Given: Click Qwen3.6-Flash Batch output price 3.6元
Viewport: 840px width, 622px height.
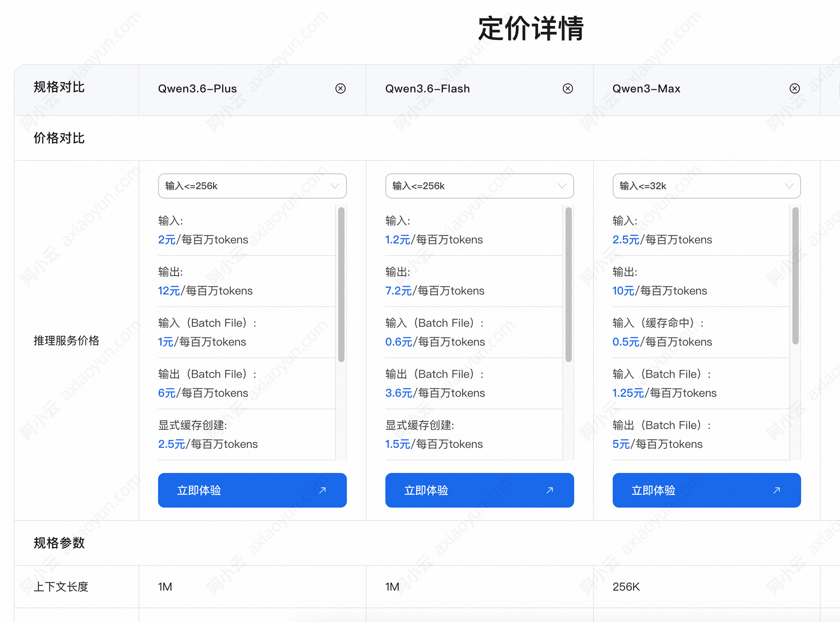Looking at the screenshot, I should pos(399,393).
